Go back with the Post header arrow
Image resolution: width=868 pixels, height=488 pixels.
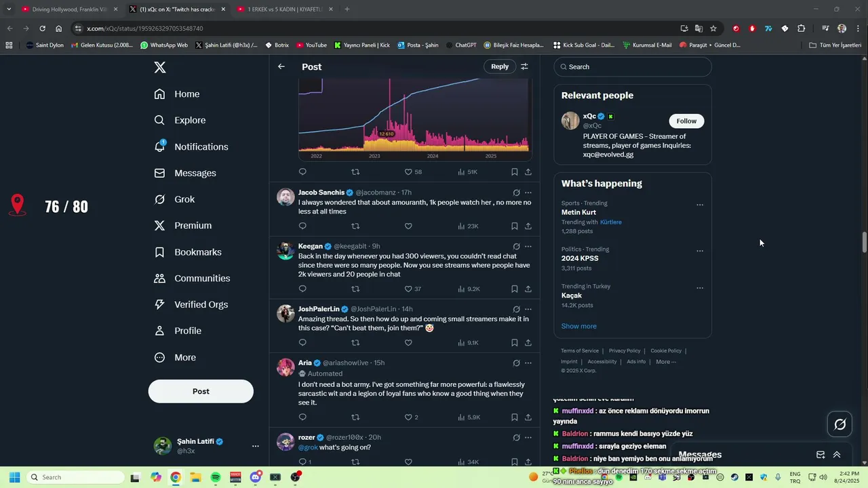281,66
